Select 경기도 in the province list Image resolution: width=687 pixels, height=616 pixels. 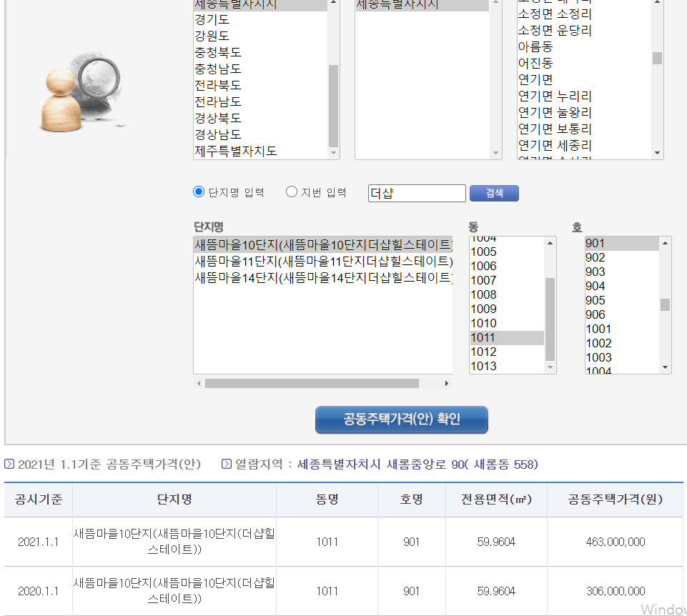(x=260, y=19)
